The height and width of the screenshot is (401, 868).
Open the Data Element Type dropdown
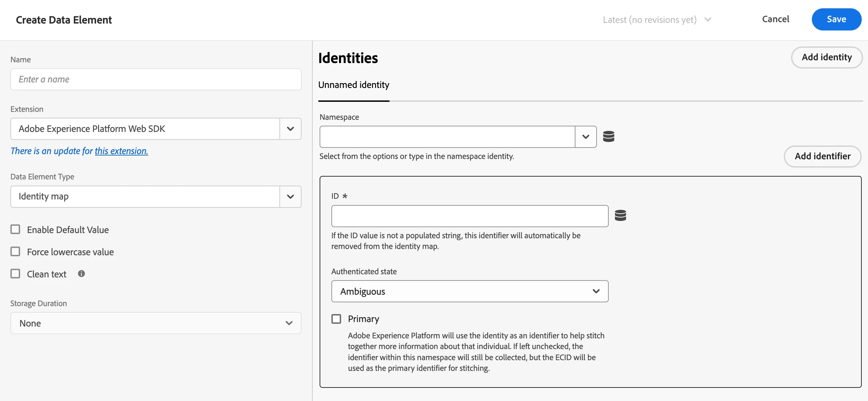[x=290, y=197]
